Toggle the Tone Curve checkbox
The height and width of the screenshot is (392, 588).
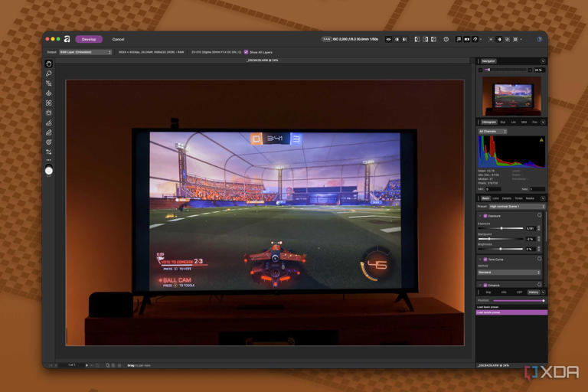[x=485, y=260]
